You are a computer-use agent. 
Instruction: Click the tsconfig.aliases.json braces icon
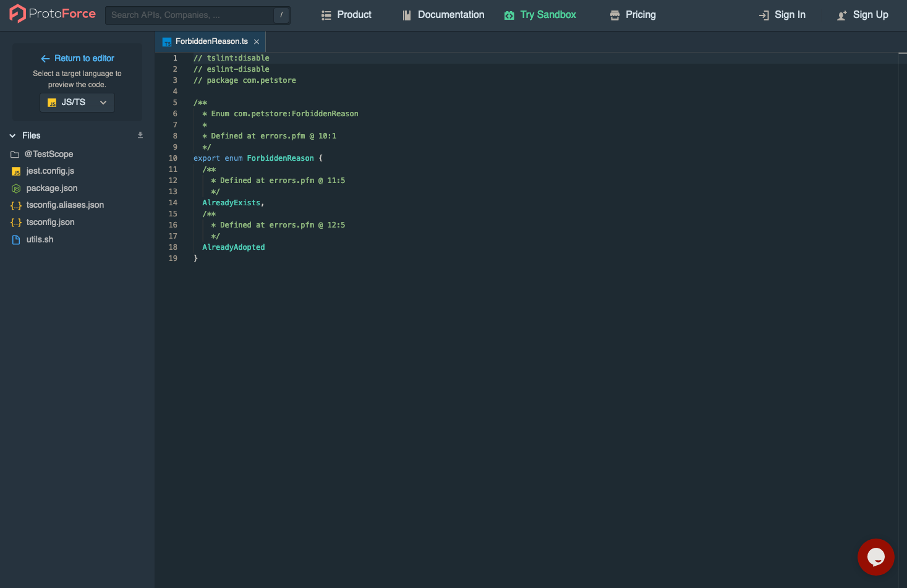point(16,205)
